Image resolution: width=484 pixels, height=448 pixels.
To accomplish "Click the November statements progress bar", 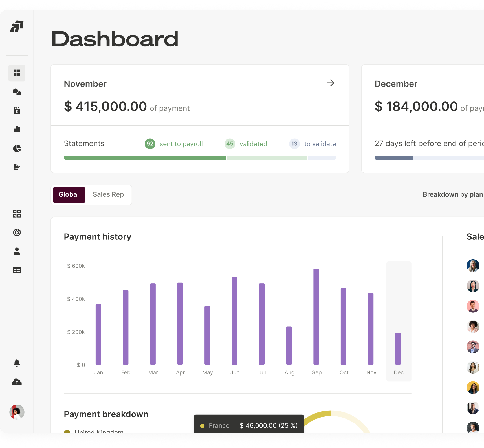I will (200, 158).
